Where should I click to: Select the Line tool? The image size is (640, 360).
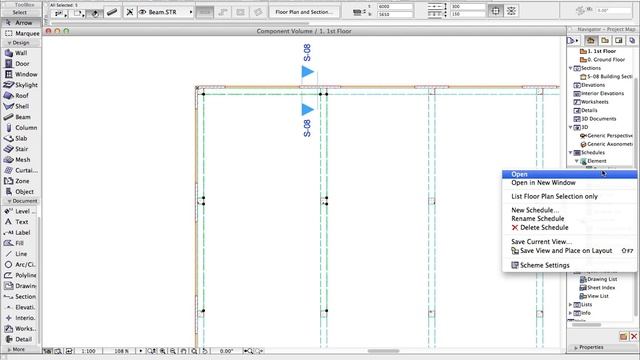20,253
